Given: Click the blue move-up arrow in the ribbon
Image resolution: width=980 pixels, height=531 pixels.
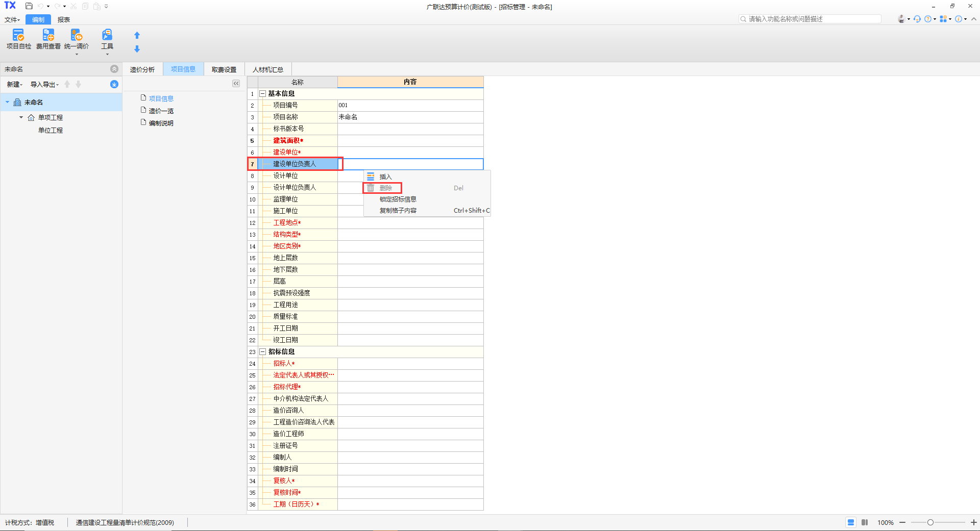Looking at the screenshot, I should pyautogui.click(x=137, y=35).
